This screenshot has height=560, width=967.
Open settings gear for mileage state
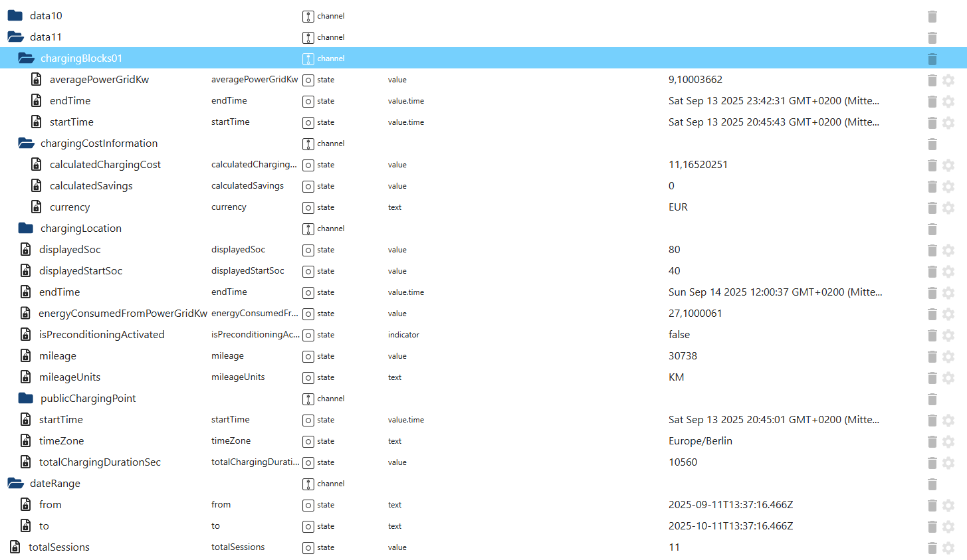948,357
